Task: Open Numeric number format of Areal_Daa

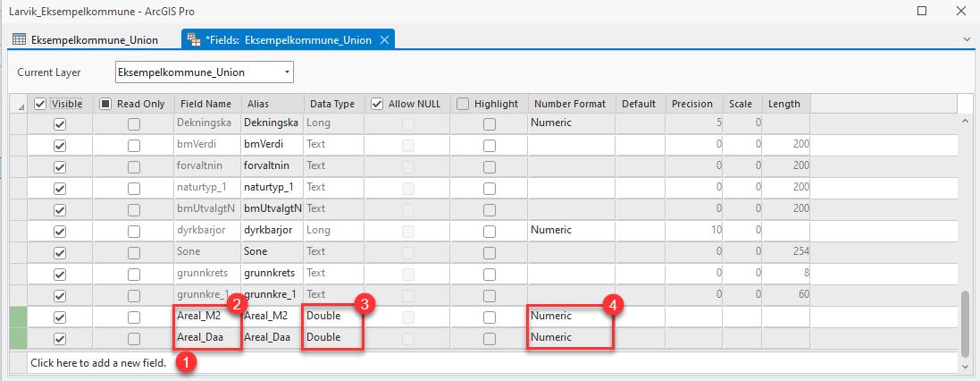Action: (571, 337)
